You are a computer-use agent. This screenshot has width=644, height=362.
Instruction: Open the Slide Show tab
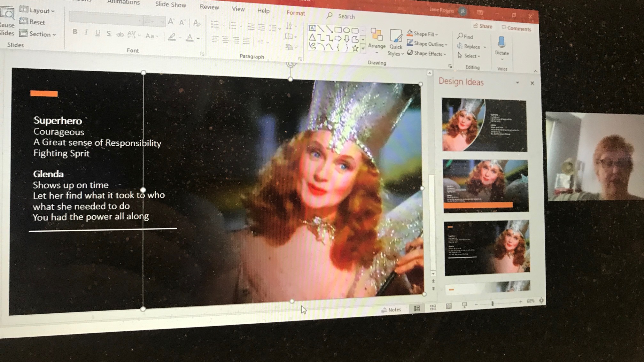pyautogui.click(x=170, y=4)
